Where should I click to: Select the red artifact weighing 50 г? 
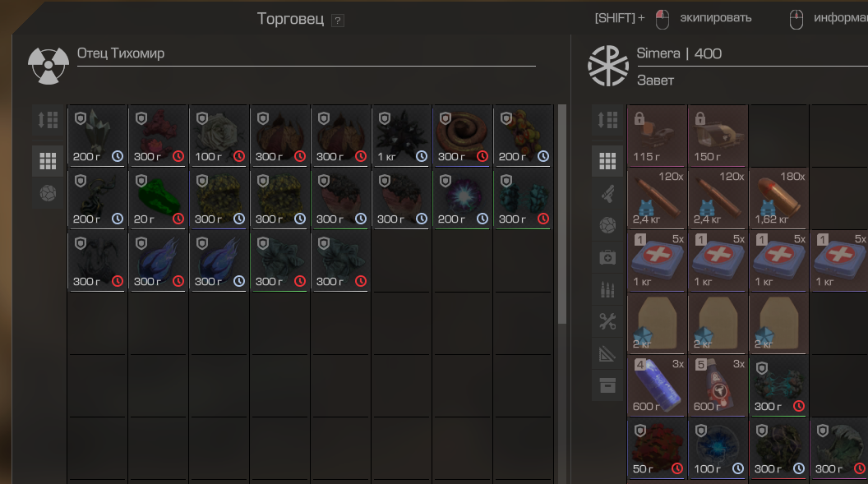pyautogui.click(x=657, y=449)
